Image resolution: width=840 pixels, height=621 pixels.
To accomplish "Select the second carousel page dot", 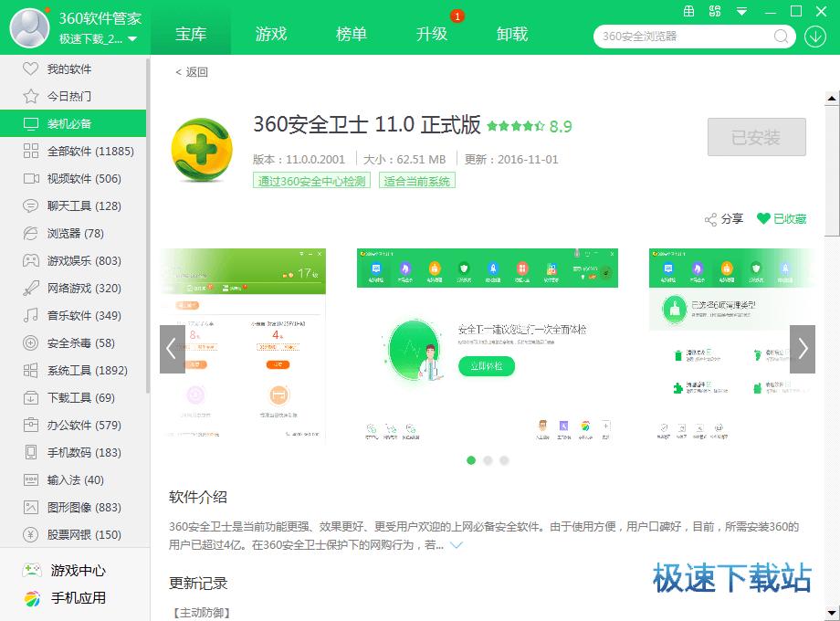I will point(488,460).
